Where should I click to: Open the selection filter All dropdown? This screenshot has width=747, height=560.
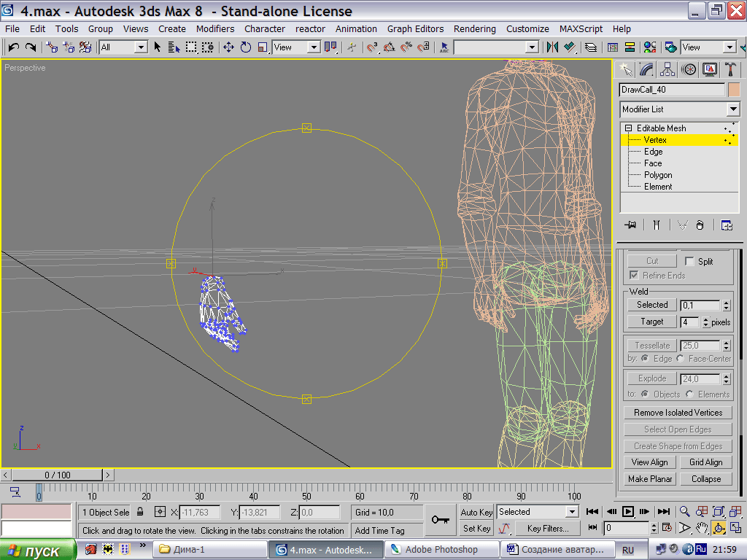pos(141,47)
